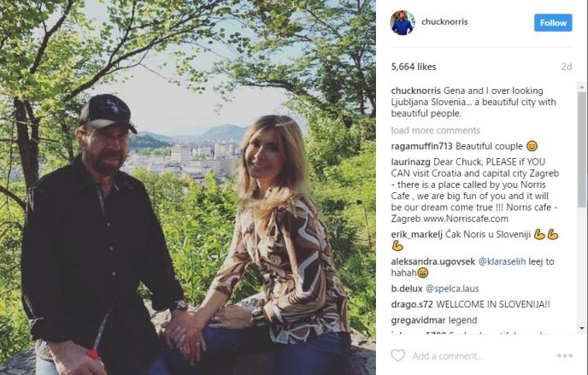Image resolution: width=588 pixels, height=375 pixels.
Task: Click the chucknorris profile avatar
Action: click(x=403, y=22)
